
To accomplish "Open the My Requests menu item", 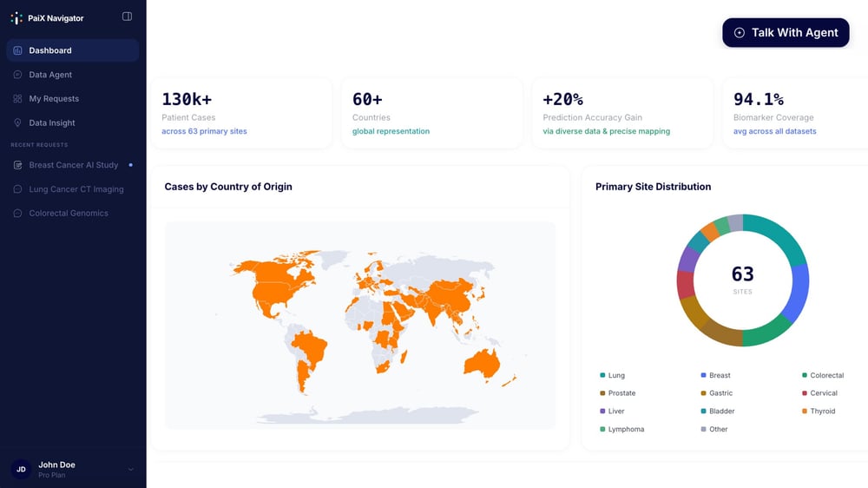I will (54, 99).
